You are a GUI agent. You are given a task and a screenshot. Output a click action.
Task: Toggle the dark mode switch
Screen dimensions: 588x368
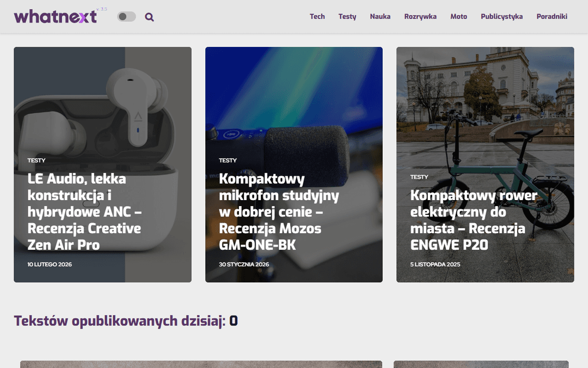[126, 16]
